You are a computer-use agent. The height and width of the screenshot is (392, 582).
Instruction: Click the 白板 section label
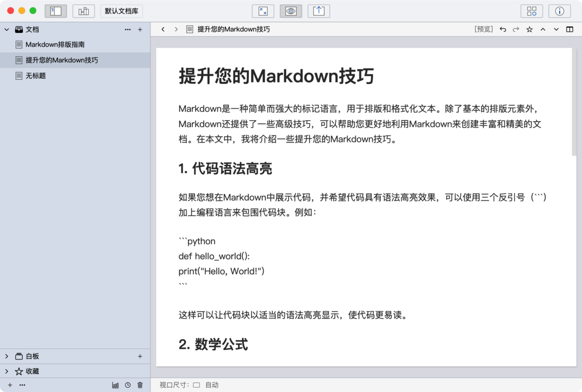32,356
